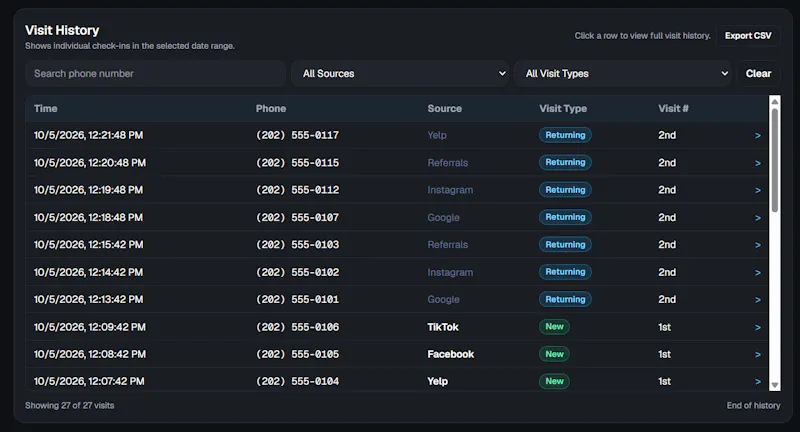Click phone number (202) 555-0107
This screenshot has height=432, width=800.
pos(297,217)
